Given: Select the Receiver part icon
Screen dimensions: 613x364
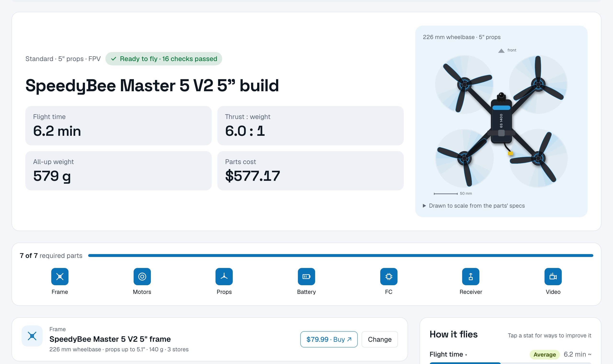Looking at the screenshot, I should coord(471,276).
